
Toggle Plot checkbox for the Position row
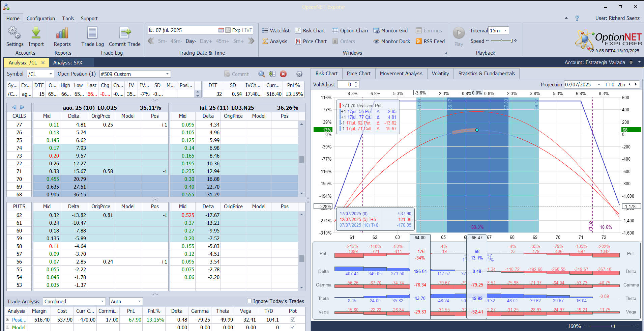pyautogui.click(x=293, y=319)
